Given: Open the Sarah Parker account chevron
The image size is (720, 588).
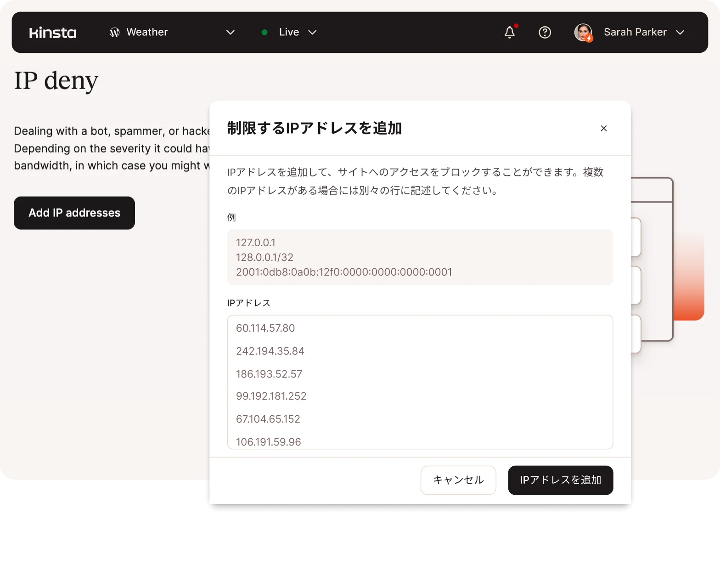Looking at the screenshot, I should [x=680, y=33].
